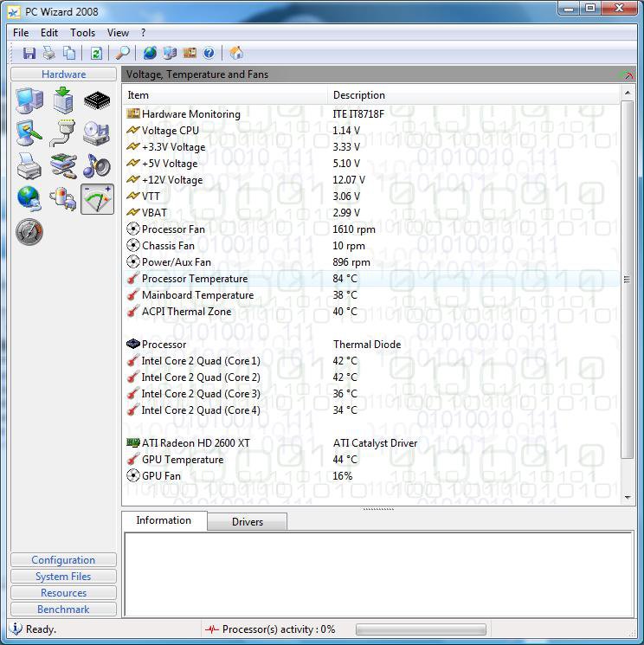Click the processor activity progress bar
644x645 pixels.
pyautogui.click(x=421, y=629)
